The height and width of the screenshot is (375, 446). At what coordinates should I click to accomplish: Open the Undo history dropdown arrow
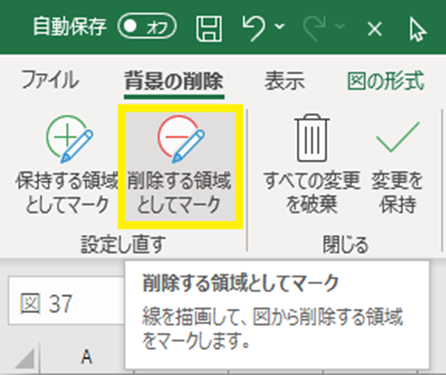[x=279, y=26]
